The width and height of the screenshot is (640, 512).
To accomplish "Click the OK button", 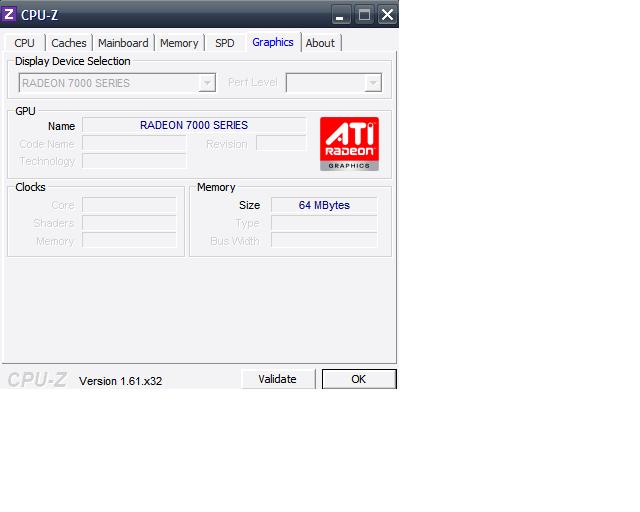I will click(359, 379).
